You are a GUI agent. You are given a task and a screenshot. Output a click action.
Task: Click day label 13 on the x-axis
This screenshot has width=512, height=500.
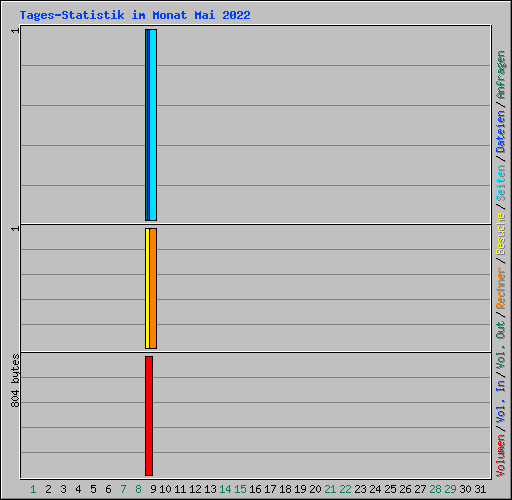click(x=210, y=489)
